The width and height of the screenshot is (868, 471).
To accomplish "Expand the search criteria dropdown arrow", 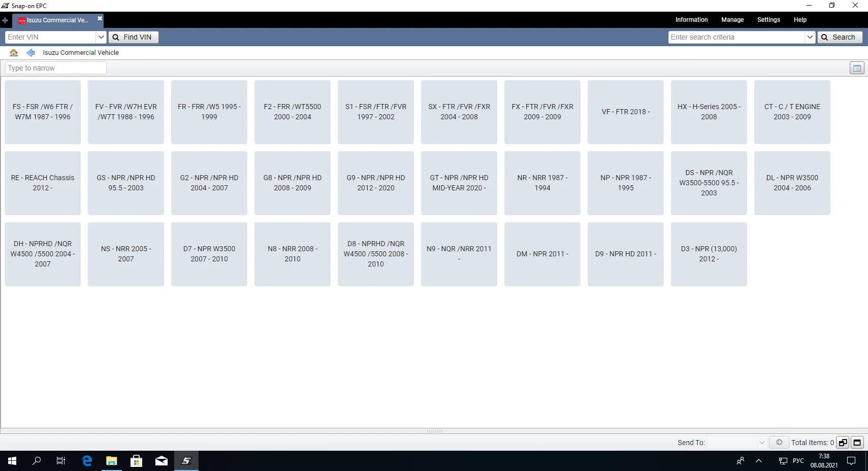I will pyautogui.click(x=810, y=37).
